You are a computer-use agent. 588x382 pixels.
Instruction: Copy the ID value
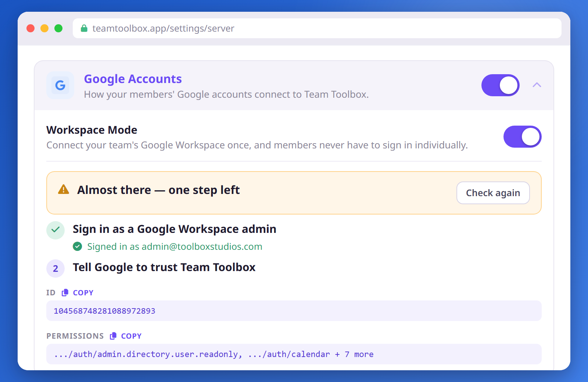coord(78,293)
